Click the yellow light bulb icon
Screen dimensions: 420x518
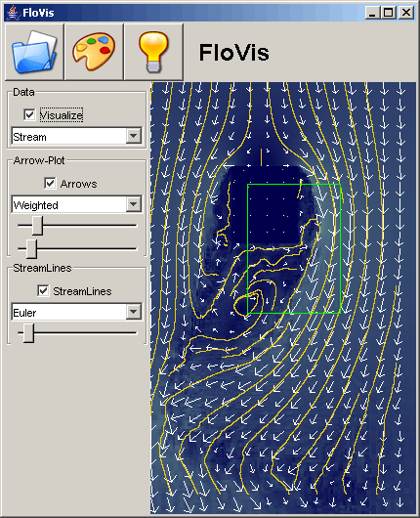[153, 52]
